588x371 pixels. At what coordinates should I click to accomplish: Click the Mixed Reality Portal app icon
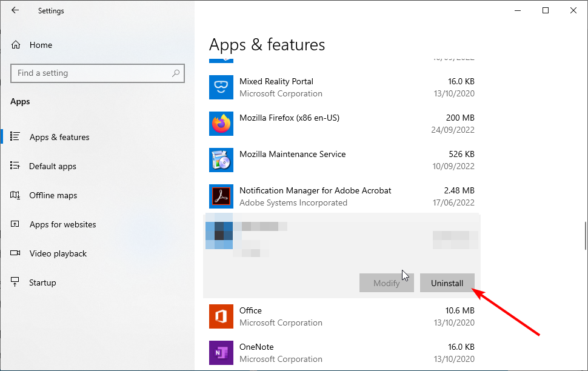[221, 87]
